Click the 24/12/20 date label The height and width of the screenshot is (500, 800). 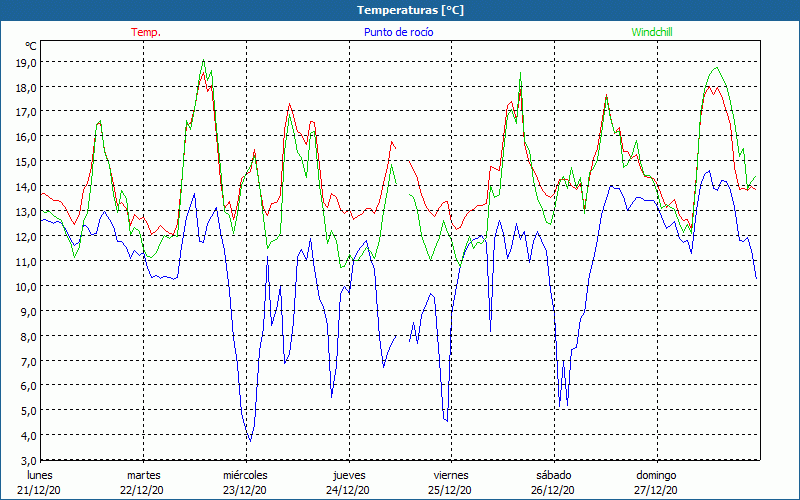point(348,491)
